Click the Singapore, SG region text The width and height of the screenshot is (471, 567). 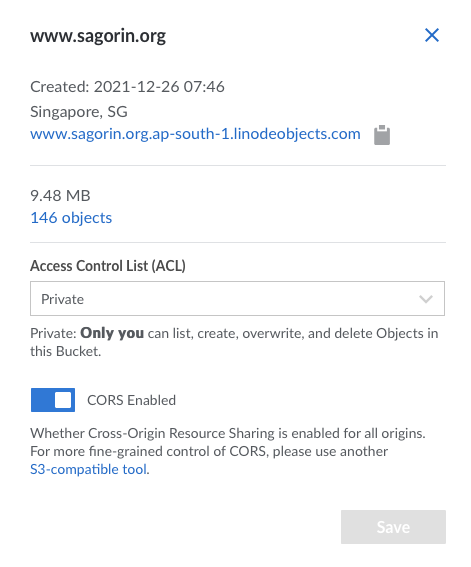pos(79,112)
